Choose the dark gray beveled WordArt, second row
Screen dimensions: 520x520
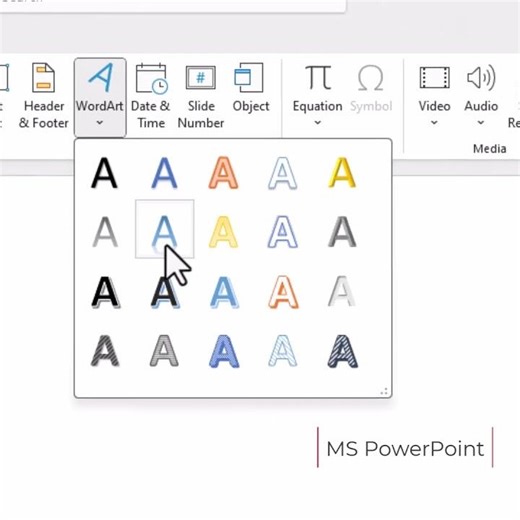pyautogui.click(x=342, y=232)
